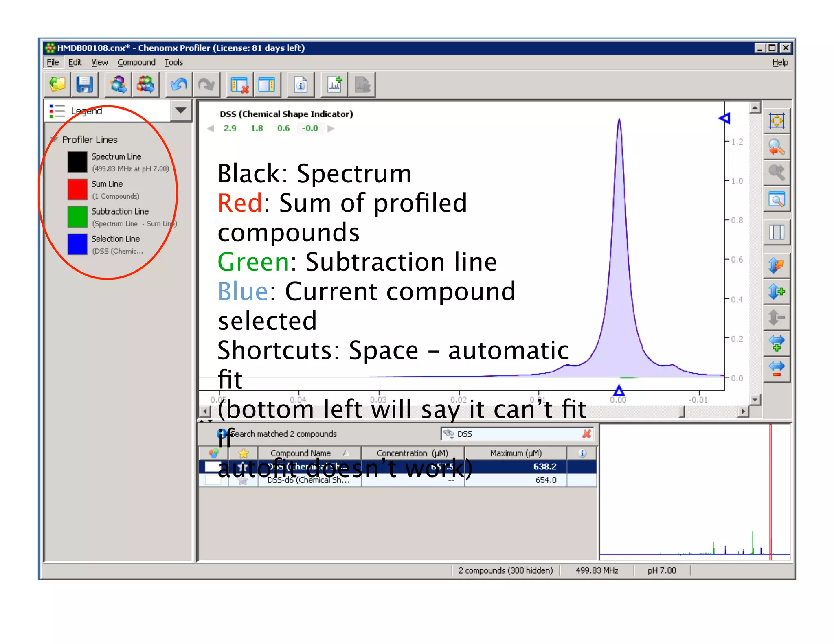Screen dimensions: 834x644
Task: Select the 1.8 cluster link
Action: [257, 129]
